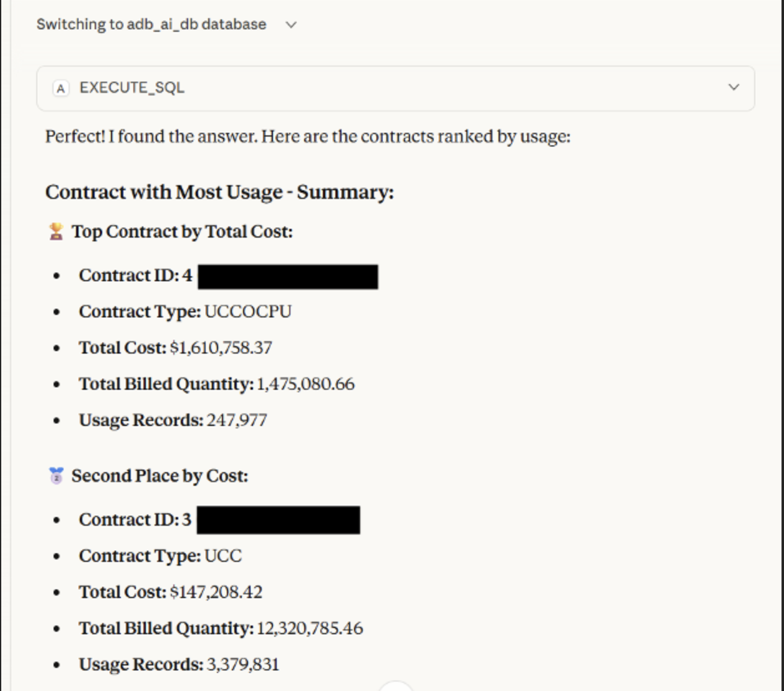Screen dimensions: 784x691
Task: Click the 'Contract with Most Usage - Summary' heading
Action: pyautogui.click(x=219, y=192)
